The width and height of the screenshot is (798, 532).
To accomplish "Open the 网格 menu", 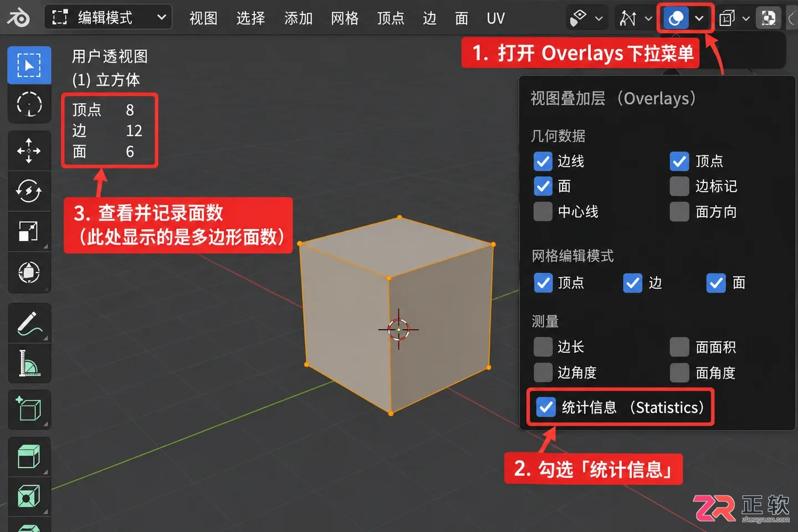I will pos(345,18).
